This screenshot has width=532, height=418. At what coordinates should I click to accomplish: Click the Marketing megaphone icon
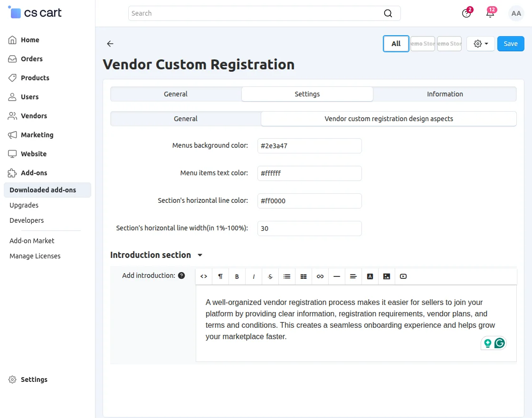click(x=12, y=135)
